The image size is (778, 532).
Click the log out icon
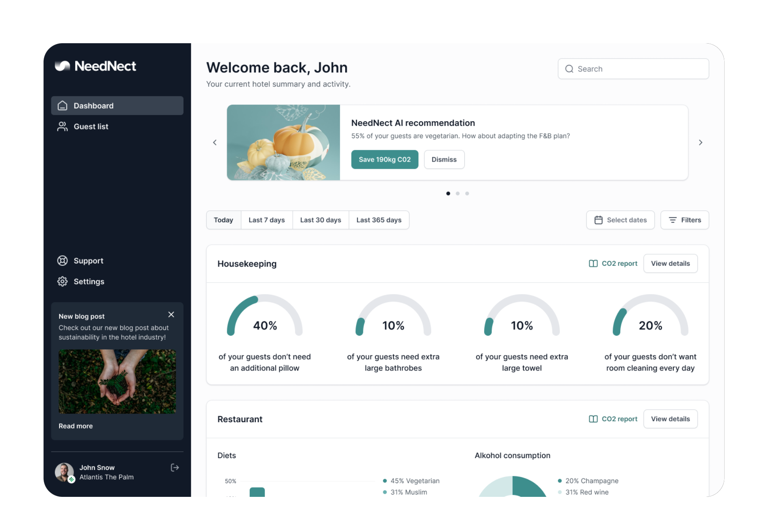click(x=175, y=467)
